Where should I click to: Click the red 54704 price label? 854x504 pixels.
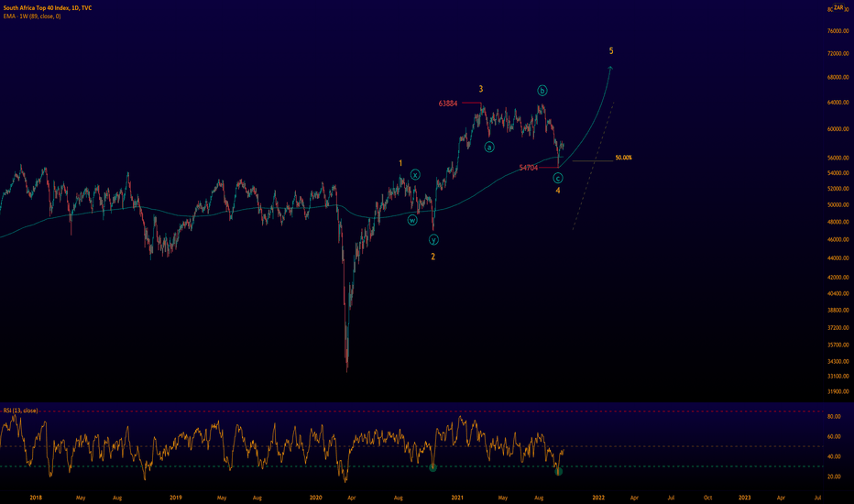click(x=529, y=168)
